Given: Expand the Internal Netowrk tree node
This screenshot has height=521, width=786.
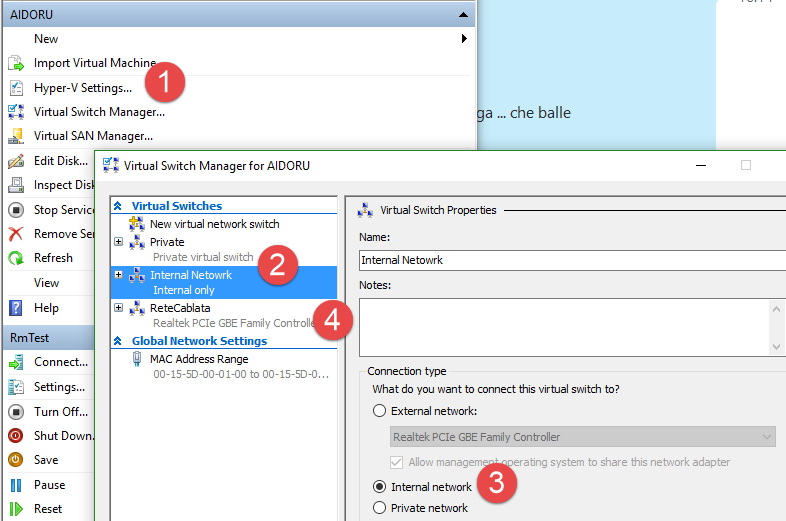Looking at the screenshot, I should (x=119, y=275).
